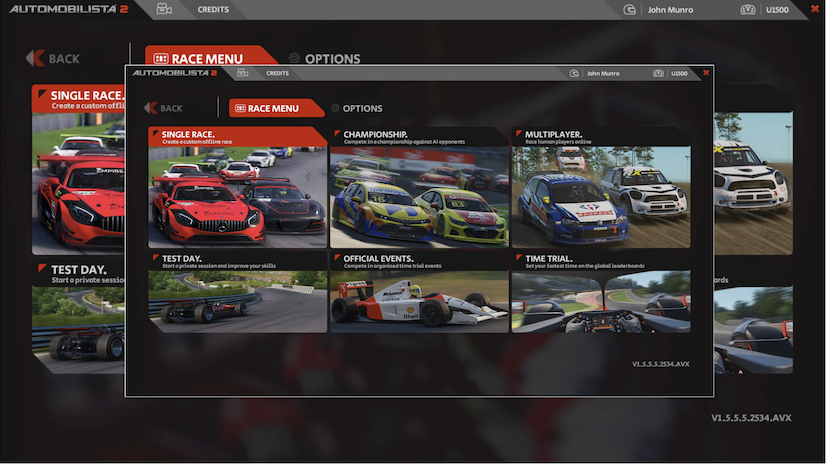Click Back button in front window
Image resolution: width=827 pixels, height=464 pixels.
coord(164,108)
